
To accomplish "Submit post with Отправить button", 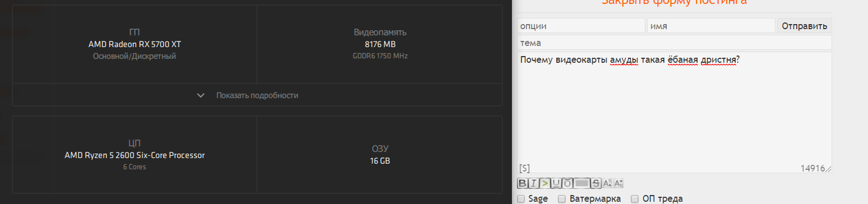I will click(804, 26).
